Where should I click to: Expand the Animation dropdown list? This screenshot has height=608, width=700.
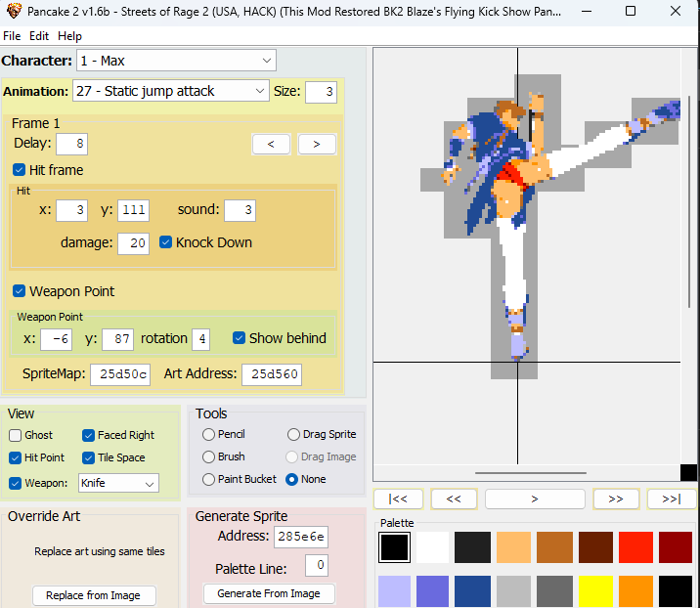170,91
